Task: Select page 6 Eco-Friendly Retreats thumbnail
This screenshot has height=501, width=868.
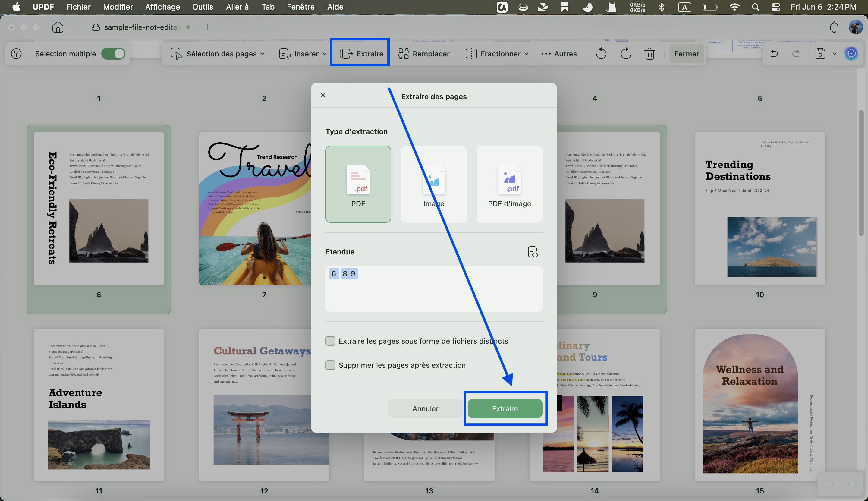Action: click(99, 209)
